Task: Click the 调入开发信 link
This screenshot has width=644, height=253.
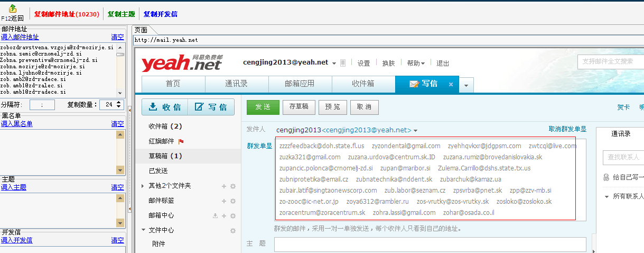Action: coord(17,240)
